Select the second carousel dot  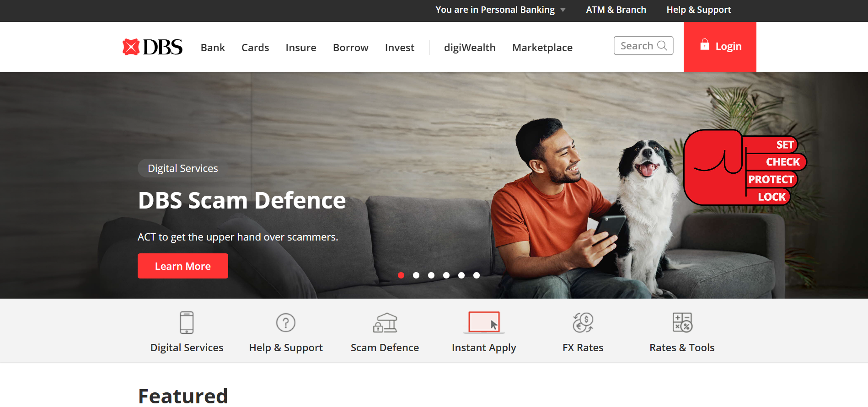(416, 275)
